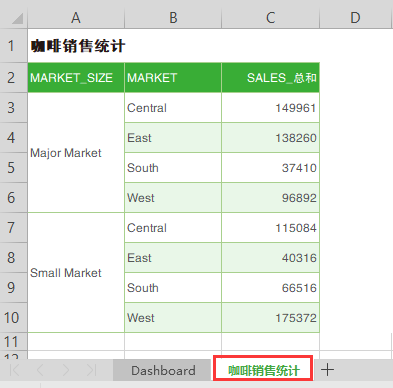Click the select-all corner triangle
Viewport: 393px width, 388px height.
[17, 19]
